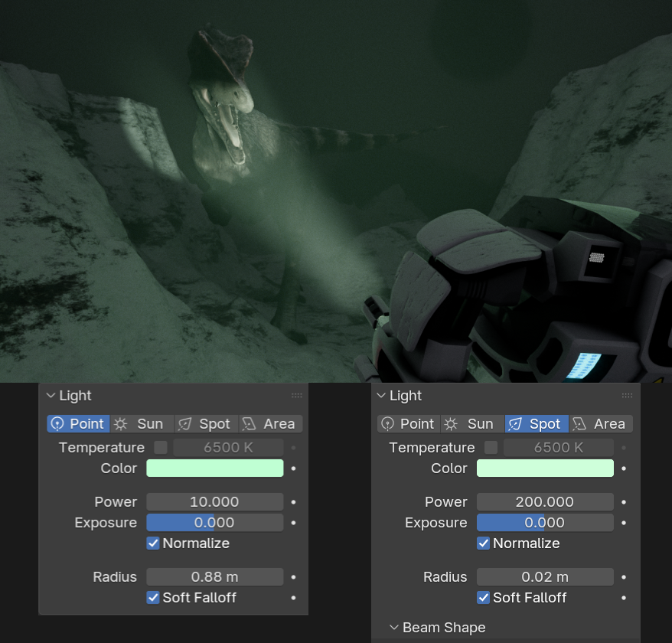Click the Radius field showing 0.02 m
672x643 pixels.
[545, 577]
